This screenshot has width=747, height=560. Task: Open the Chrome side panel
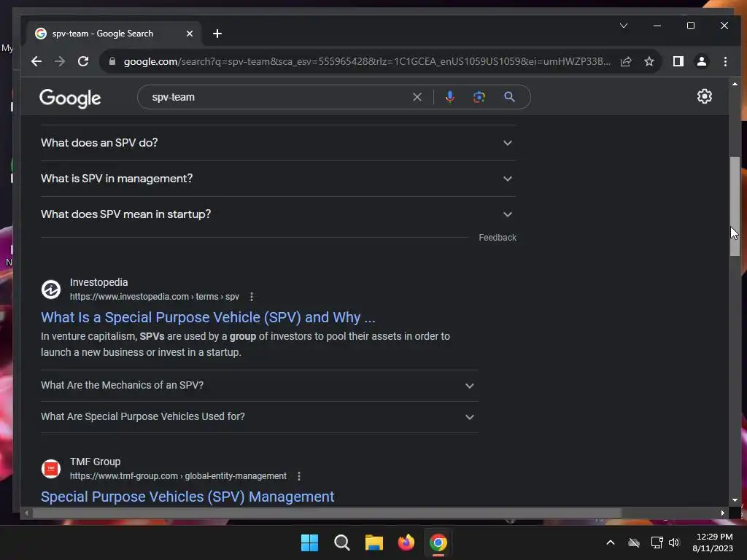click(678, 61)
